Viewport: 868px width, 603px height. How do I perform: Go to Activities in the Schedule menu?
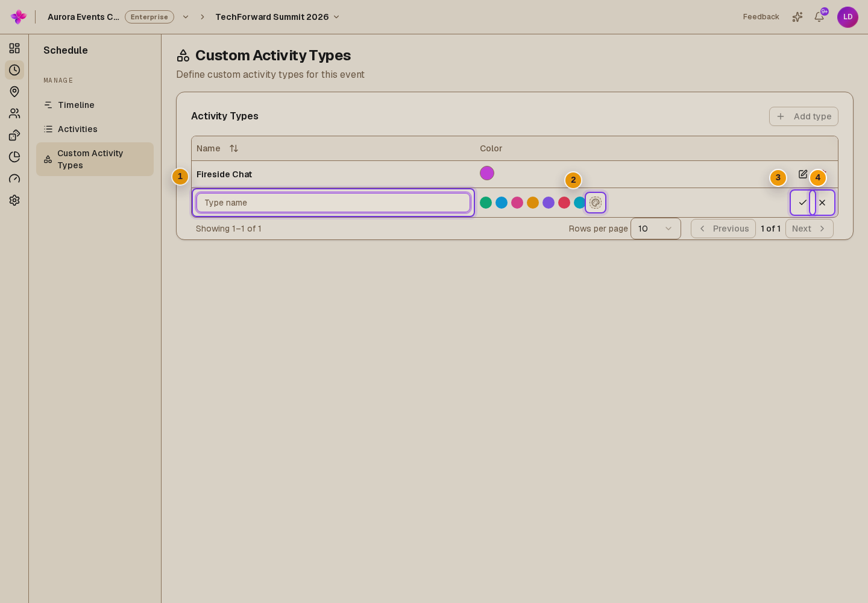pos(95,129)
